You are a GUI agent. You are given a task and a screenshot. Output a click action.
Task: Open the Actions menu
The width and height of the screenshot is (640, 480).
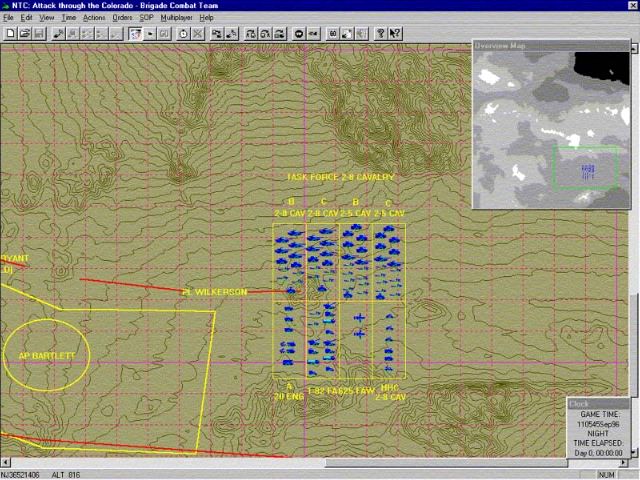click(x=94, y=18)
